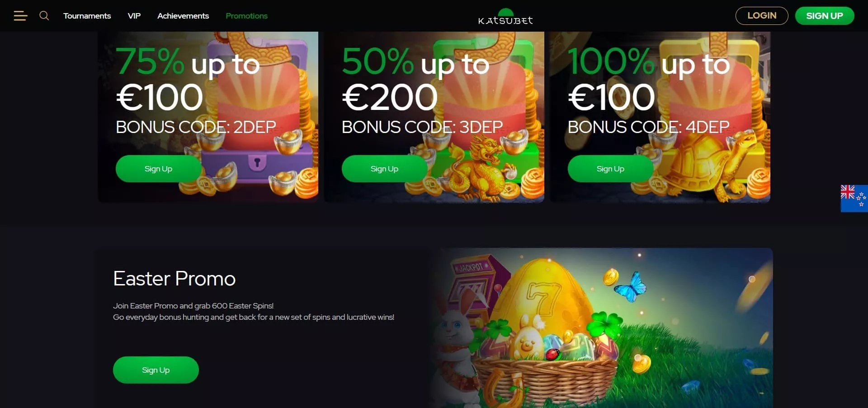Open the Achievements section

click(183, 16)
